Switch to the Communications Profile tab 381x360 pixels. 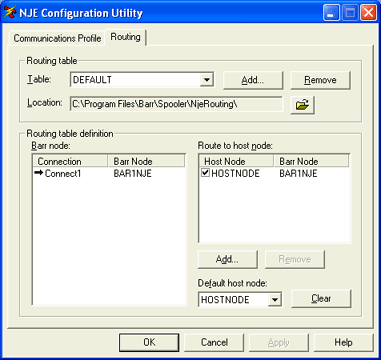(57, 38)
